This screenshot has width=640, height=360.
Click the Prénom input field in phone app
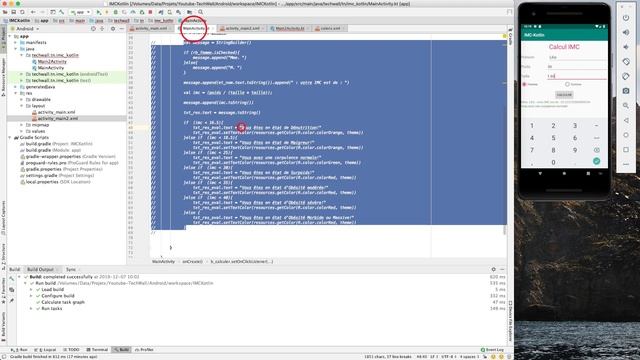pos(576,57)
